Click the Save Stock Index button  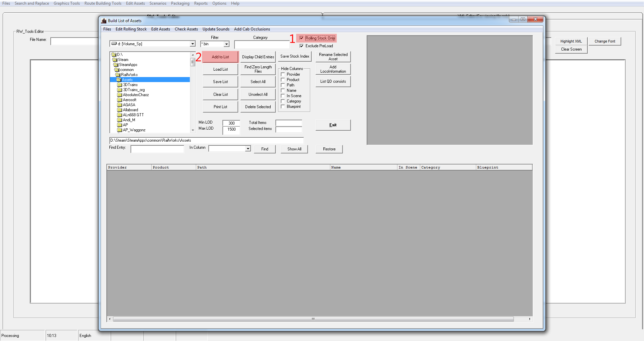(x=295, y=57)
